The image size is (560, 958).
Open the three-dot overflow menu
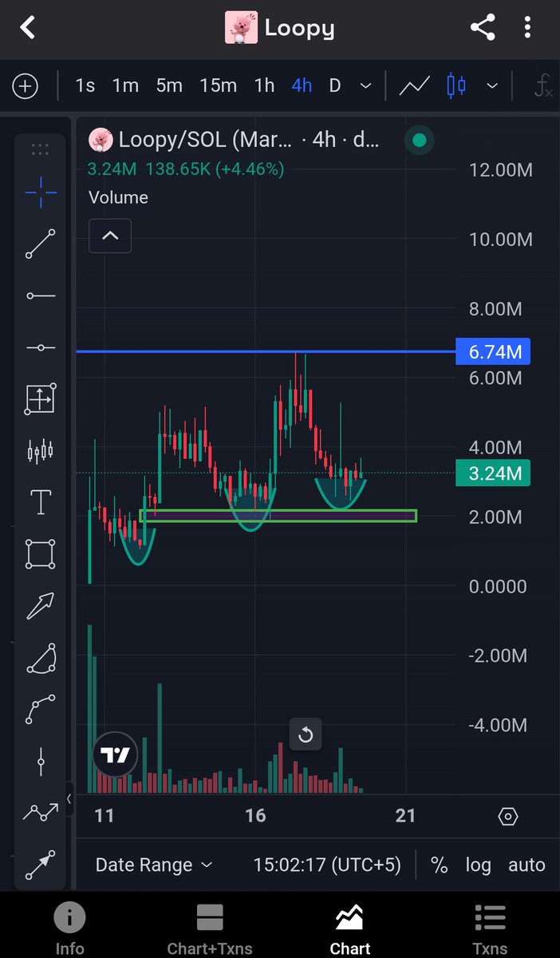527,28
